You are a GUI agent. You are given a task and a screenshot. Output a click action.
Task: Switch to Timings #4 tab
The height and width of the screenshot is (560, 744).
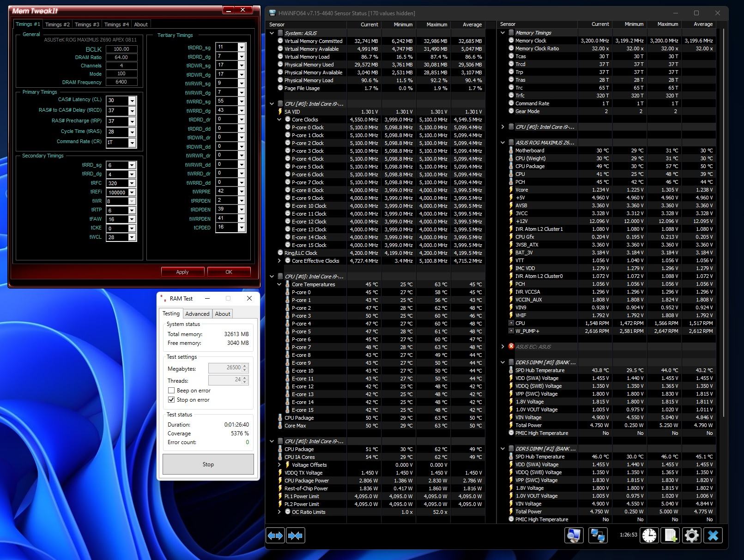coord(116,24)
